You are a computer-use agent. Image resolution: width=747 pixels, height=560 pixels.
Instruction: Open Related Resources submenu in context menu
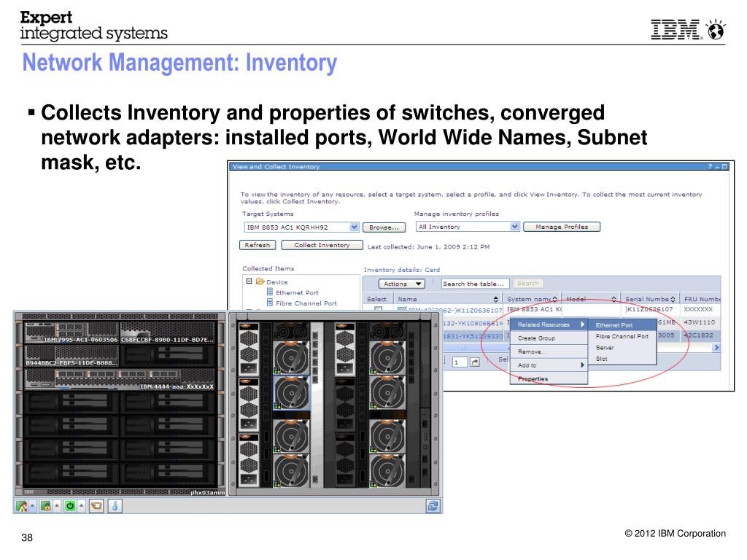coord(549,324)
